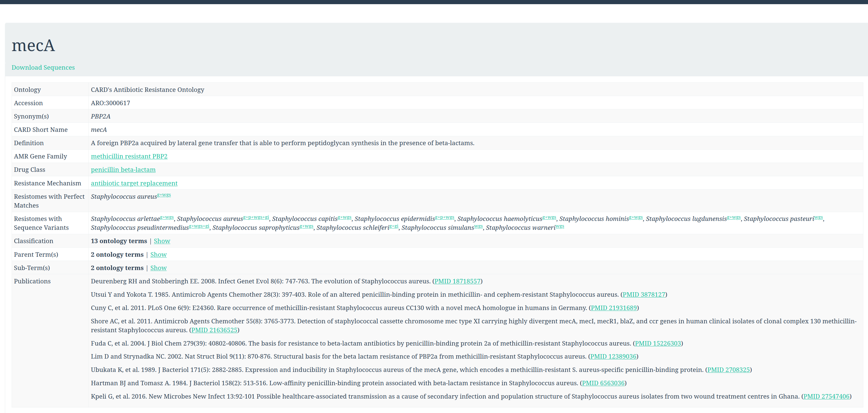Open the PMID 21636525 Shore publication
Viewport: 868px width, 413px height.
(x=214, y=330)
